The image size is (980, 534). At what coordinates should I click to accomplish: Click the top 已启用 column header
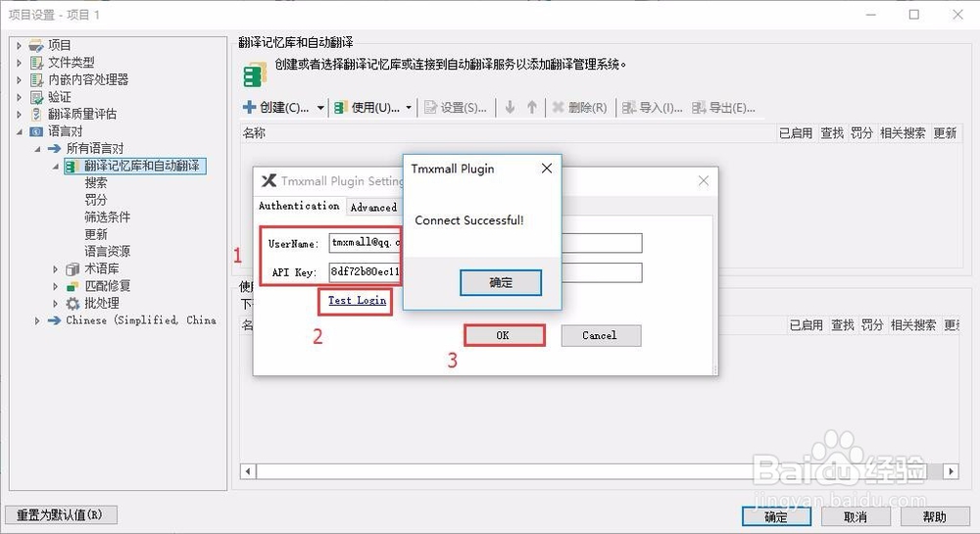tap(796, 133)
